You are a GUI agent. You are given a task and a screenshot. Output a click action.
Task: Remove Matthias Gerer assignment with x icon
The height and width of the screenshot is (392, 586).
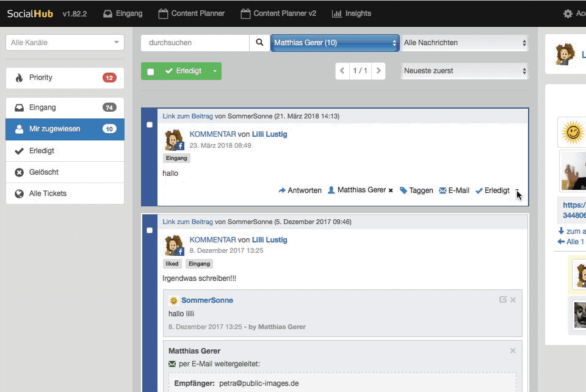391,191
